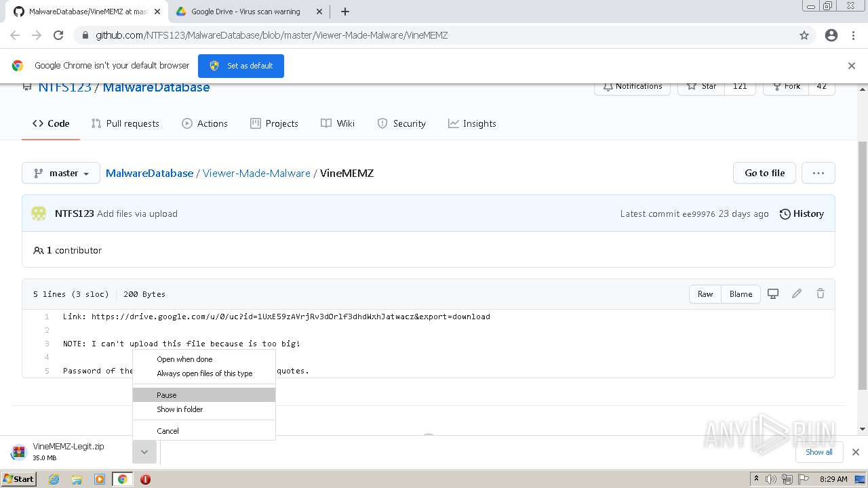Click line number 1 of the file
Viewport: 868px width, 488px height.
point(47,317)
